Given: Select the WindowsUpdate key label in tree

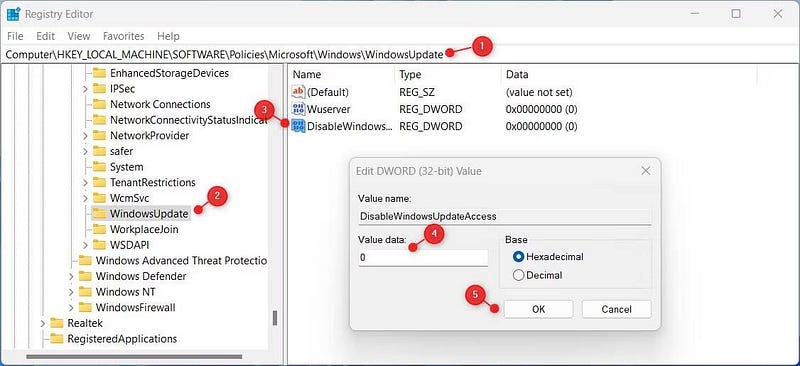Looking at the screenshot, I should [x=149, y=213].
